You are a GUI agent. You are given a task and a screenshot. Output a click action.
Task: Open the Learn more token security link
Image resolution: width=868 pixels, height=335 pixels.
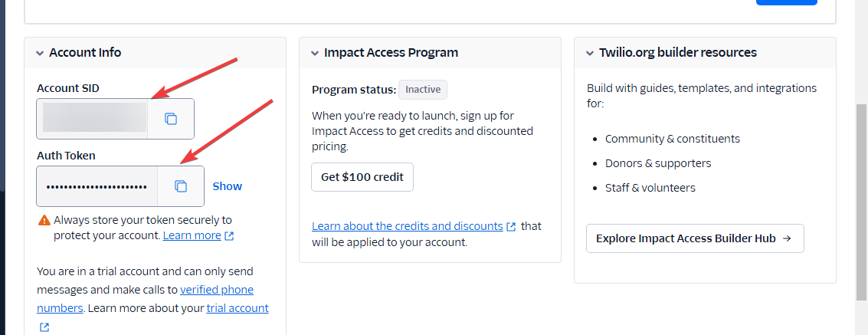(192, 235)
